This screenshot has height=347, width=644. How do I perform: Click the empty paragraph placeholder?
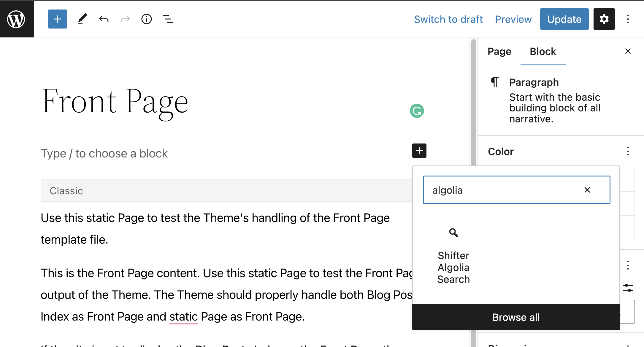click(104, 154)
